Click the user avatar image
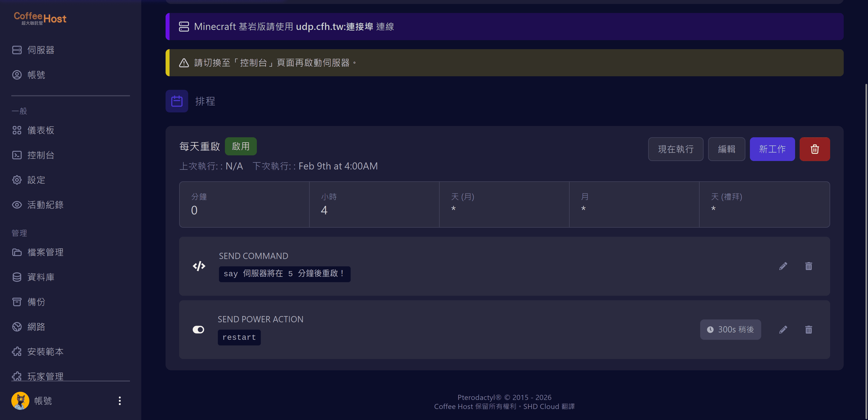The width and height of the screenshot is (868, 420). pyautogui.click(x=20, y=401)
